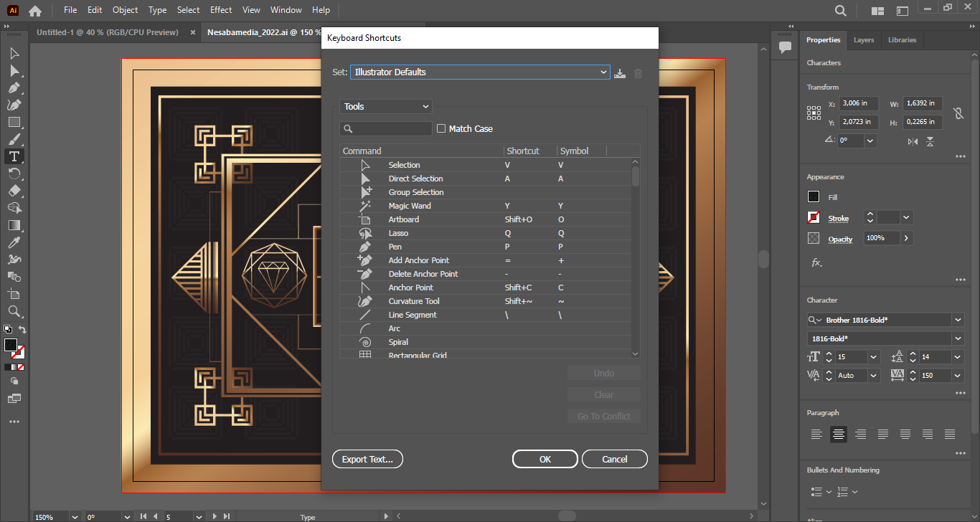
Task: Switch to the Untitled-1 document tab
Action: (108, 32)
